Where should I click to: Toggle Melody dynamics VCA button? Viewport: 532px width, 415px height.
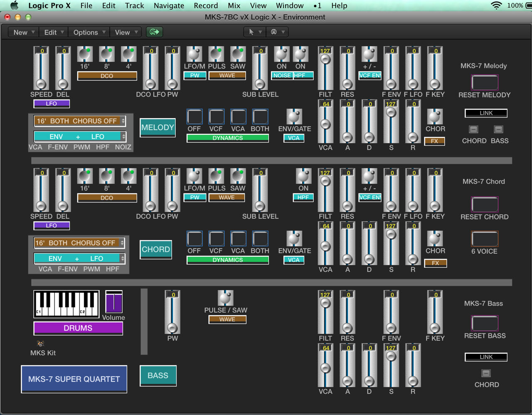238,117
